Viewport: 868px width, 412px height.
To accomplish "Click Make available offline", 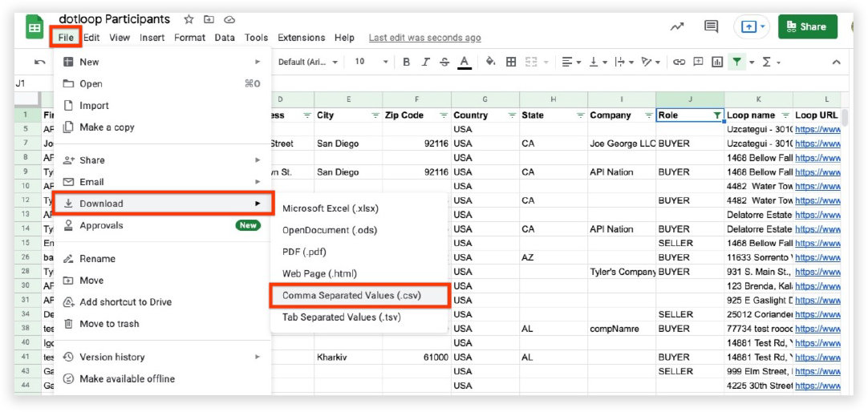I will (163, 379).
